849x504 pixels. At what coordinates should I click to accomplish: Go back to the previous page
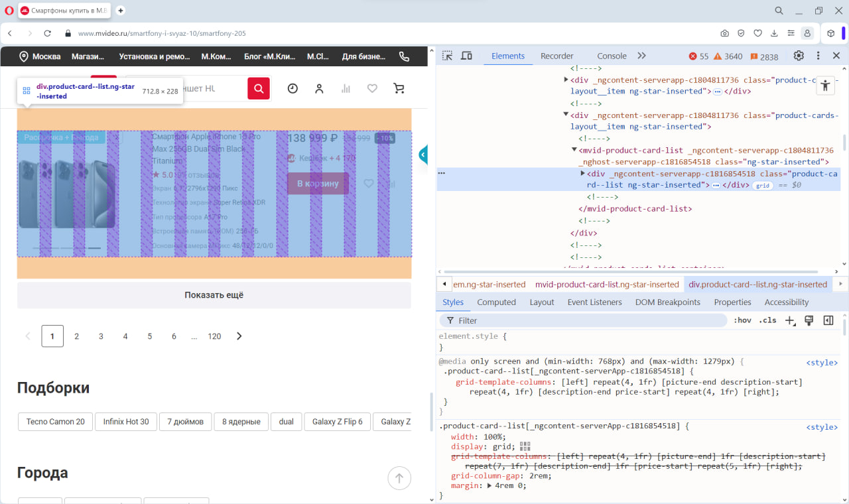pyautogui.click(x=11, y=33)
